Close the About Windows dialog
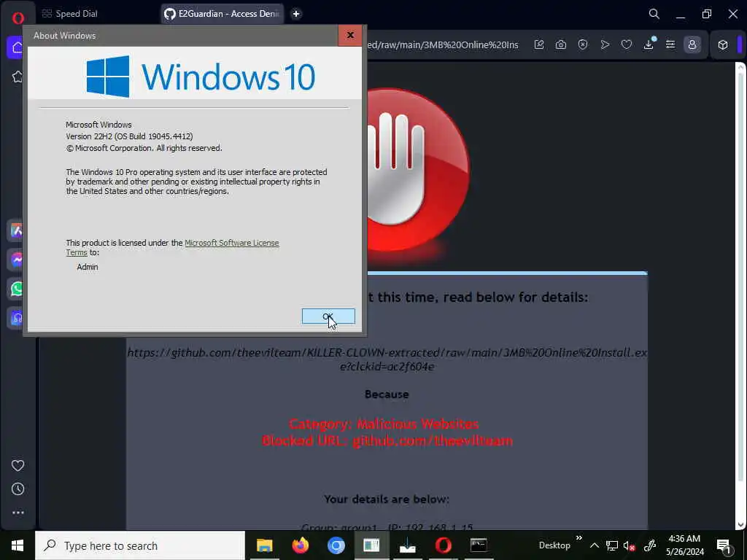Image resolution: width=747 pixels, height=560 pixels. (x=350, y=35)
